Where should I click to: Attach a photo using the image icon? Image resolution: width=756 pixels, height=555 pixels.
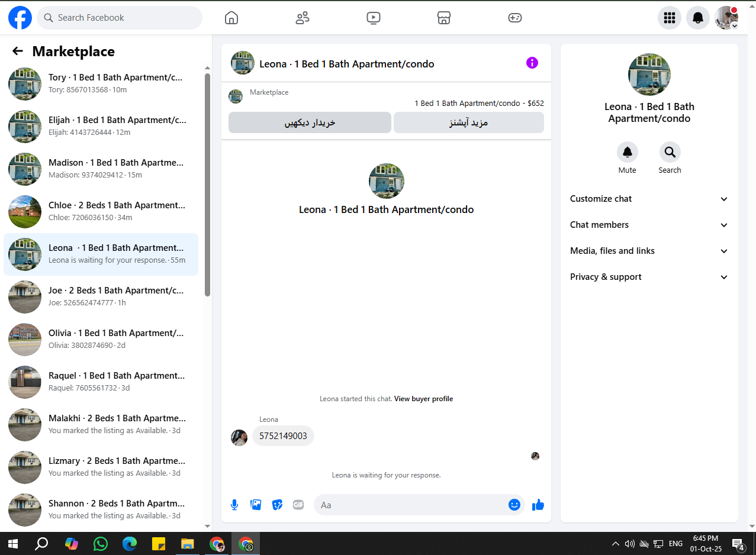coord(256,505)
